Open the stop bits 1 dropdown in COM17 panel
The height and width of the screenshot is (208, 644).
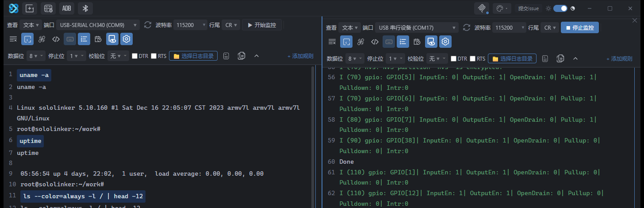pyautogui.click(x=395, y=58)
